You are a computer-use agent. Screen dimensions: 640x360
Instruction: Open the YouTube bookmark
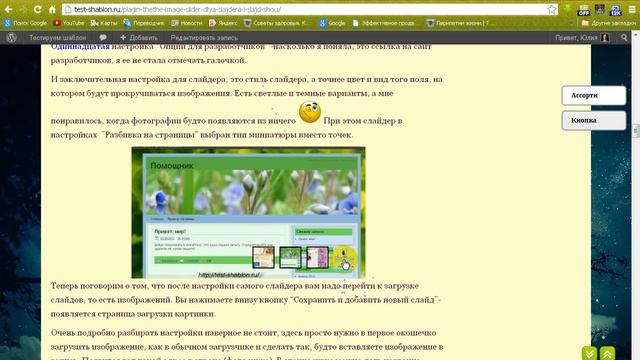click(x=69, y=23)
